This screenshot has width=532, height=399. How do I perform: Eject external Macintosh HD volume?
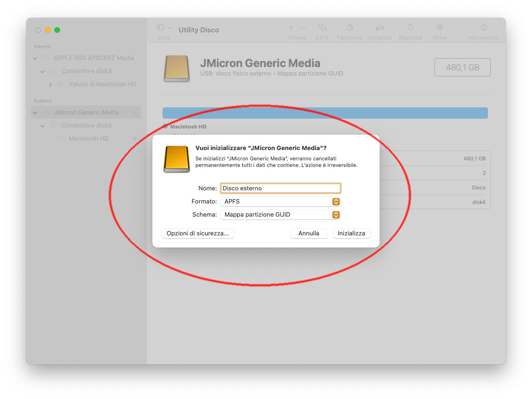(x=135, y=138)
